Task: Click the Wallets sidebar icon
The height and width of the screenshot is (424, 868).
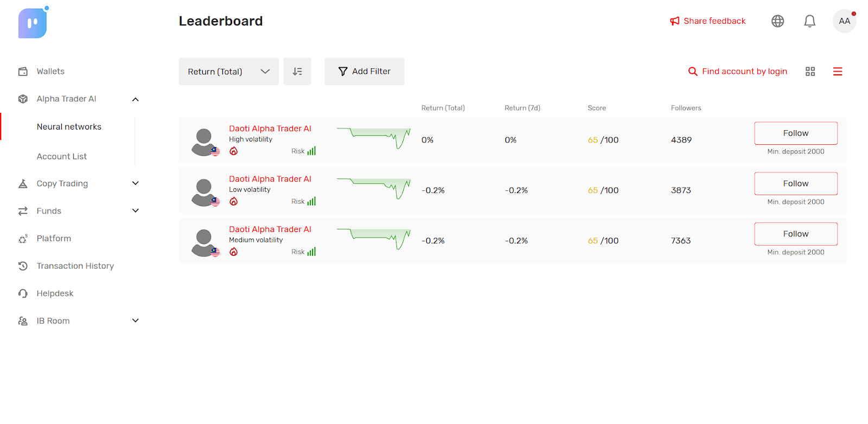Action: tap(23, 72)
